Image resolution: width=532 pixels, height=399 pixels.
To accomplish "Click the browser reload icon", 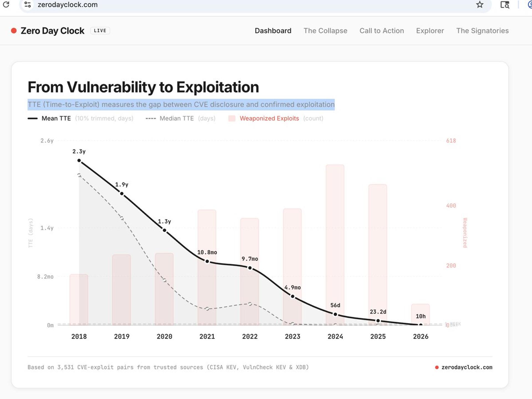I will click(x=6, y=4).
